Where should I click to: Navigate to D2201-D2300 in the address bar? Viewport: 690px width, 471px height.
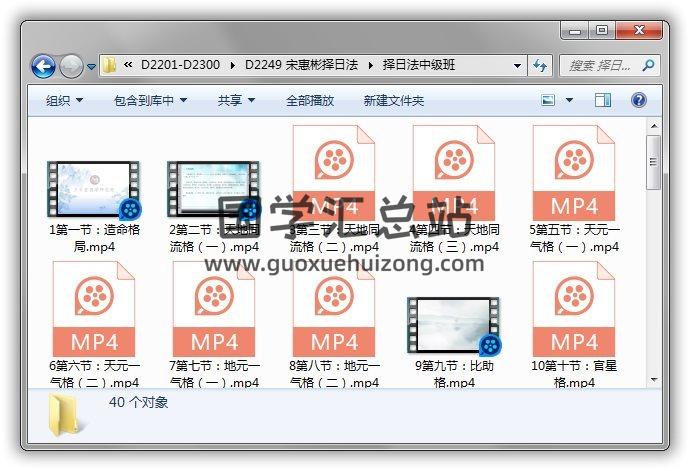[x=180, y=65]
